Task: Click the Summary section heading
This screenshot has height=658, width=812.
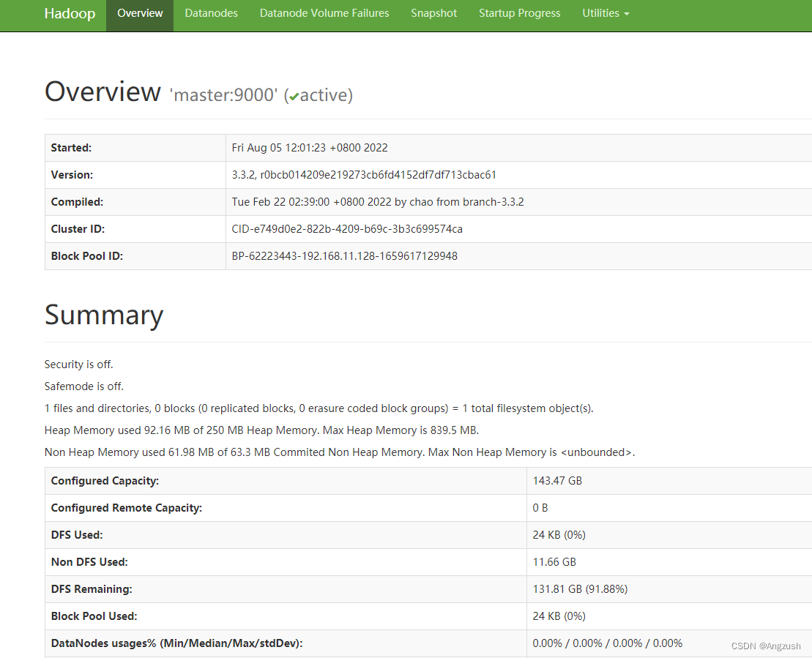Action: click(x=104, y=315)
